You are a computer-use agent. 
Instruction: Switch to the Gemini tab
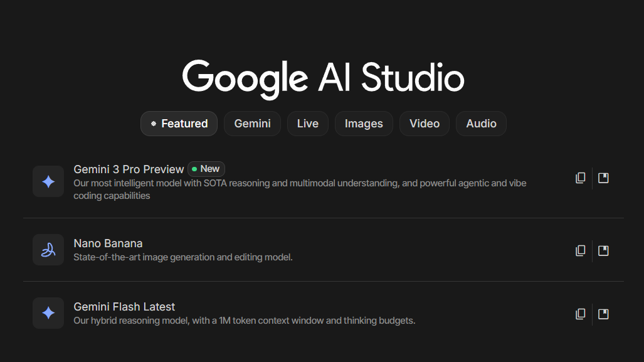(x=252, y=124)
